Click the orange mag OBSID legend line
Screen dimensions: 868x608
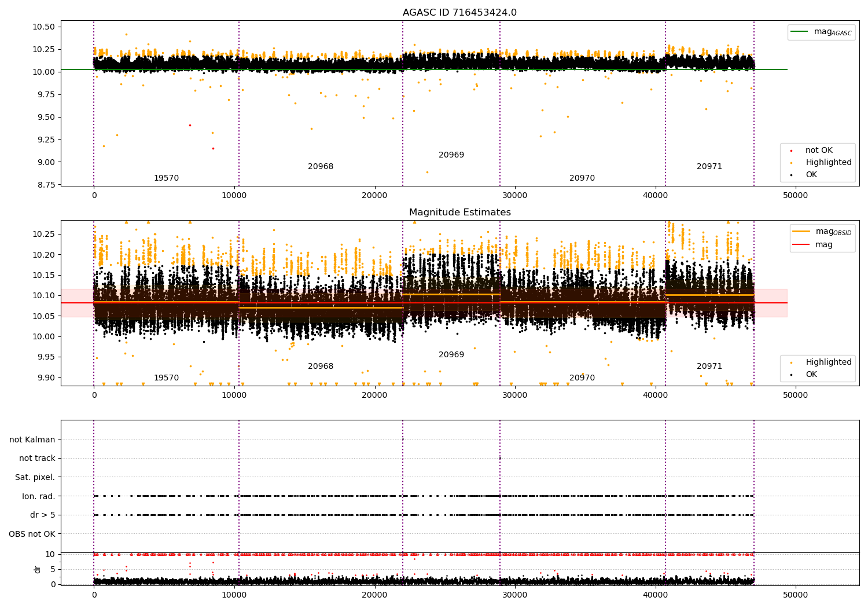801,232
